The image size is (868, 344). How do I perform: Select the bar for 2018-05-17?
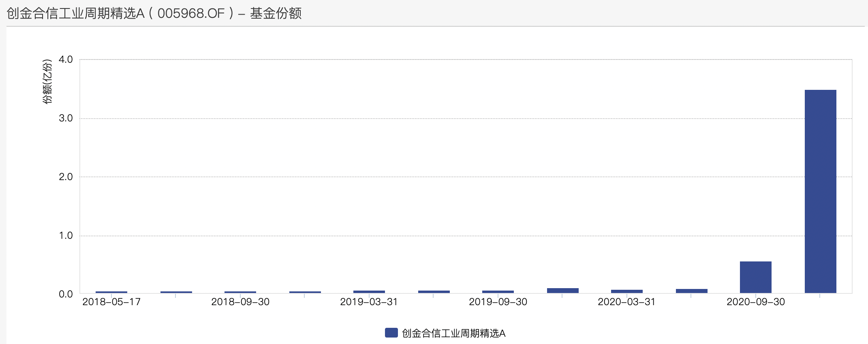(x=111, y=292)
